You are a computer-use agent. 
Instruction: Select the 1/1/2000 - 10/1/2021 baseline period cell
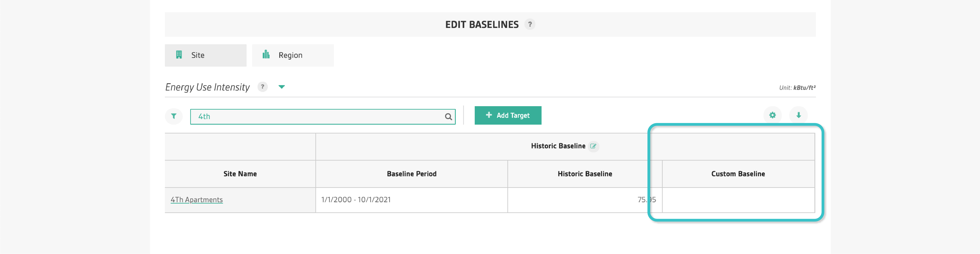pyautogui.click(x=412, y=200)
